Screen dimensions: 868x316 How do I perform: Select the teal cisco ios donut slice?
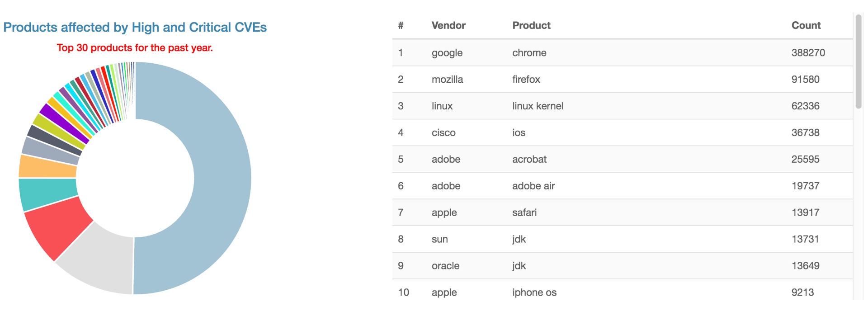47,193
